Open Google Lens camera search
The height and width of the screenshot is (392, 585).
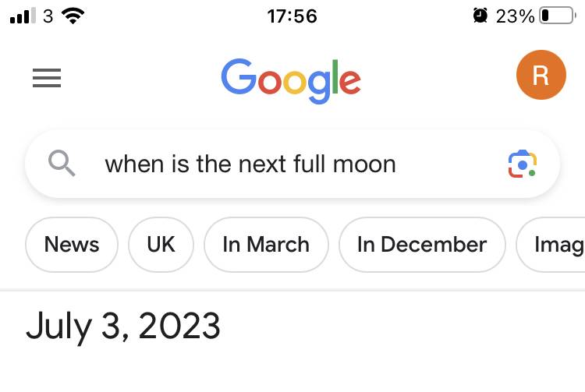pyautogui.click(x=523, y=164)
